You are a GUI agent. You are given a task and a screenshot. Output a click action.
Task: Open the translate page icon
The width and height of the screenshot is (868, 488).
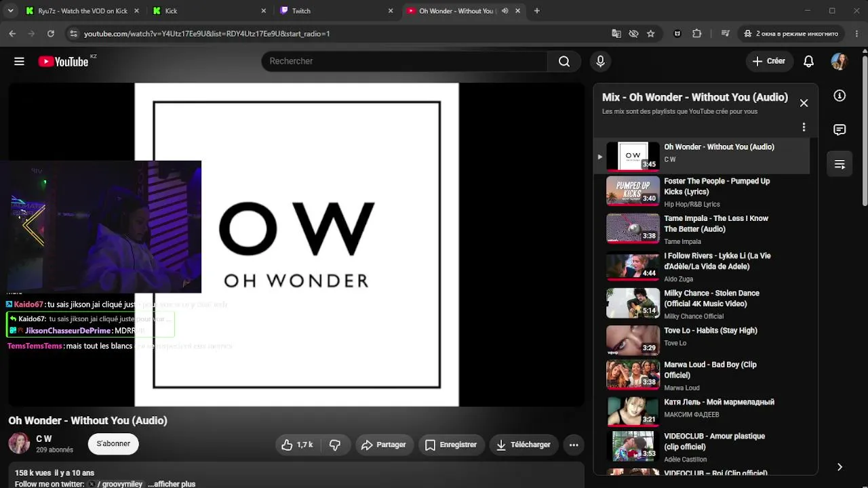[x=616, y=33]
